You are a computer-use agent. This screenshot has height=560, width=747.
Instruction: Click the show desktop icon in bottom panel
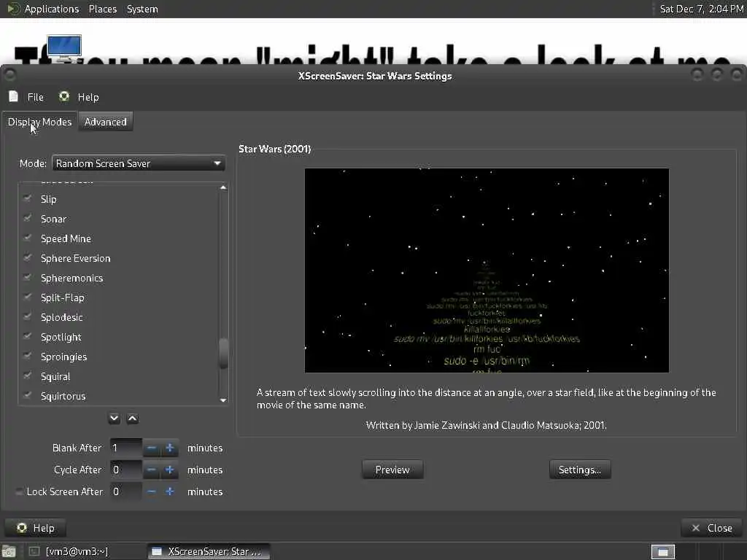point(9,552)
